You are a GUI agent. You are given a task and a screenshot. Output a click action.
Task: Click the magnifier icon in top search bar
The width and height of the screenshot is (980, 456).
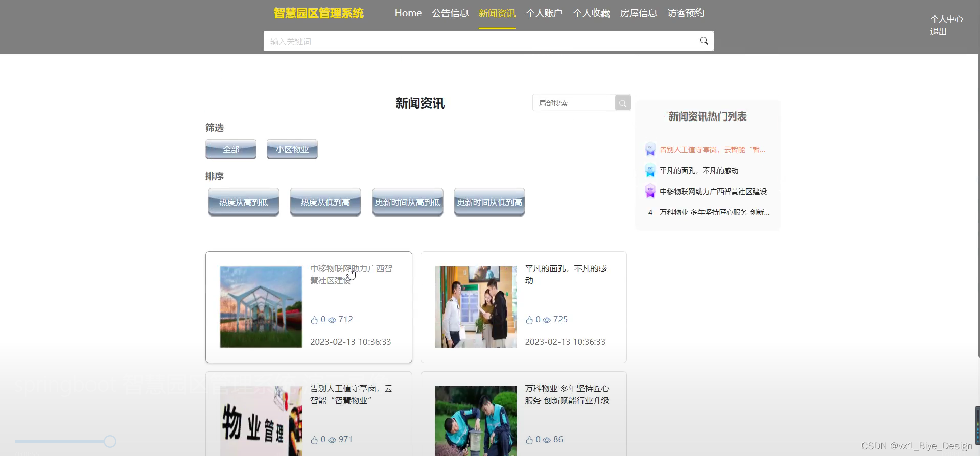coord(704,41)
